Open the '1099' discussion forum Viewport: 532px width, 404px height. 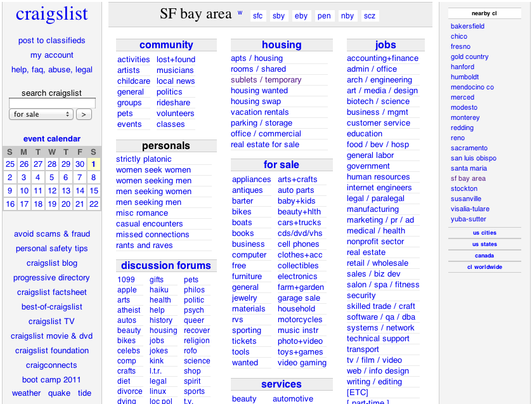click(x=126, y=280)
